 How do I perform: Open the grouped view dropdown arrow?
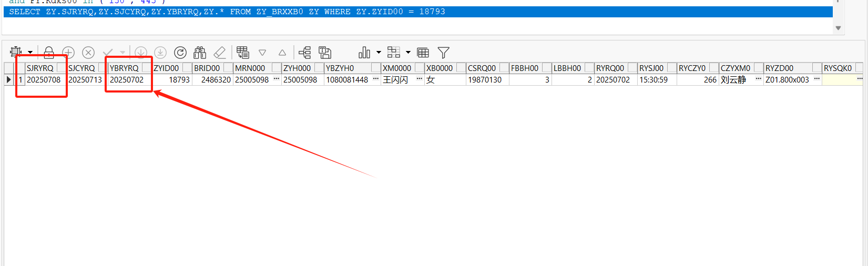click(408, 53)
